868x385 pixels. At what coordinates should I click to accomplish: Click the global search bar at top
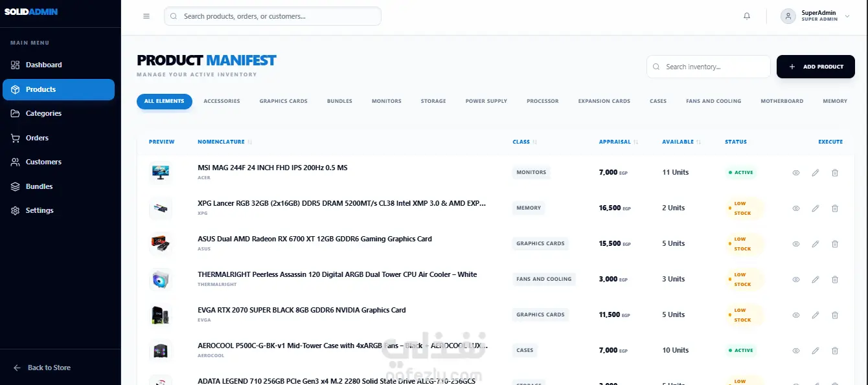[273, 16]
